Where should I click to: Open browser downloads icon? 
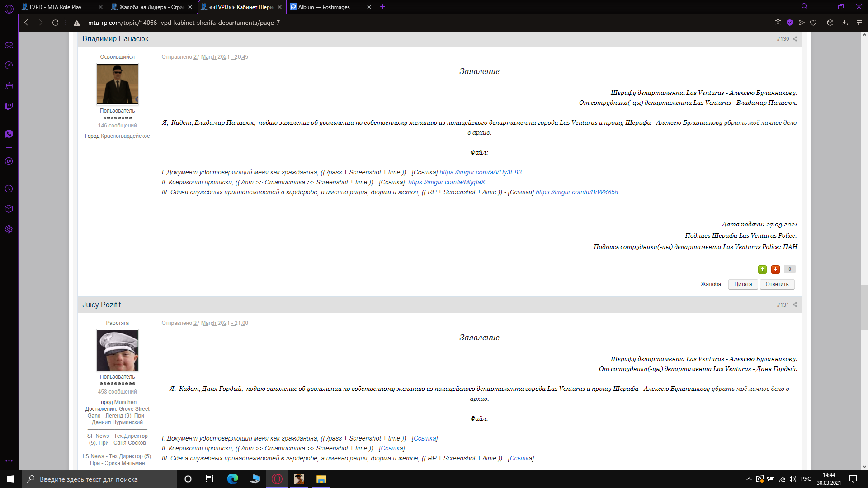tap(844, 23)
